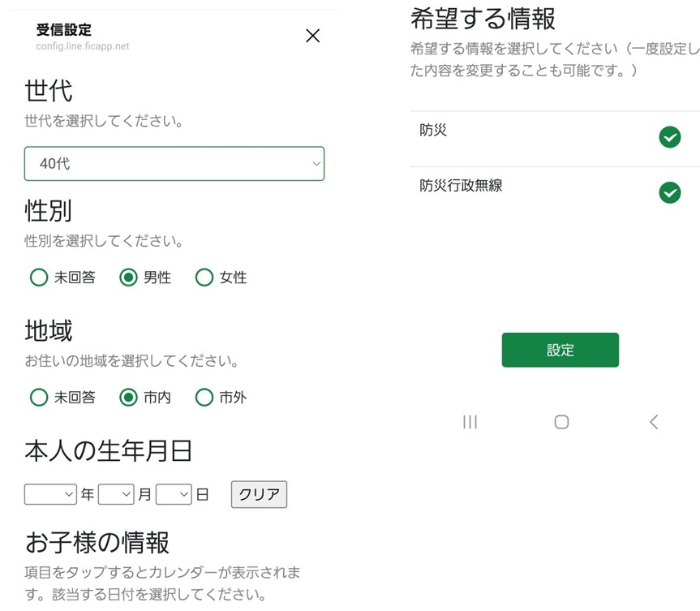Select the 男性 radio button
The image size is (700, 611).
click(x=128, y=278)
